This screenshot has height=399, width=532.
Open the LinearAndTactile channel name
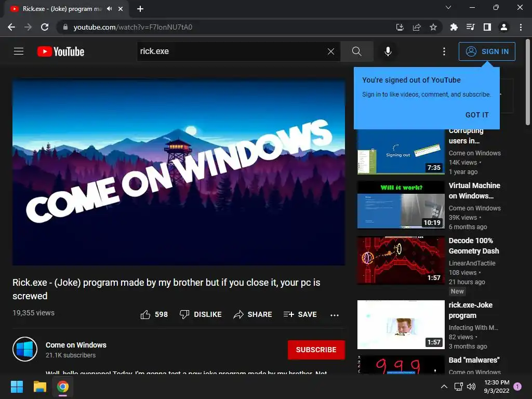click(x=472, y=263)
